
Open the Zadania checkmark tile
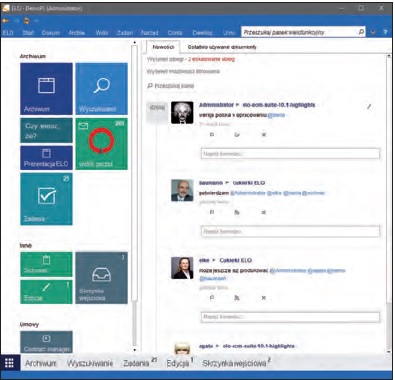tap(46, 199)
